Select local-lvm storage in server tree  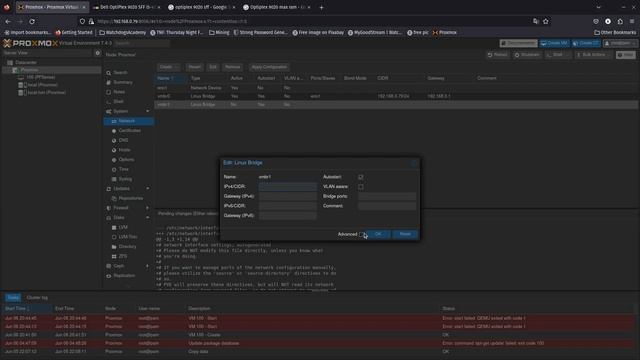click(47, 93)
